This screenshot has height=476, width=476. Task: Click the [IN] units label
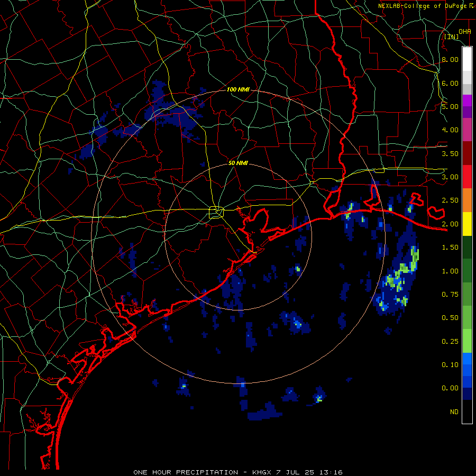click(x=452, y=36)
